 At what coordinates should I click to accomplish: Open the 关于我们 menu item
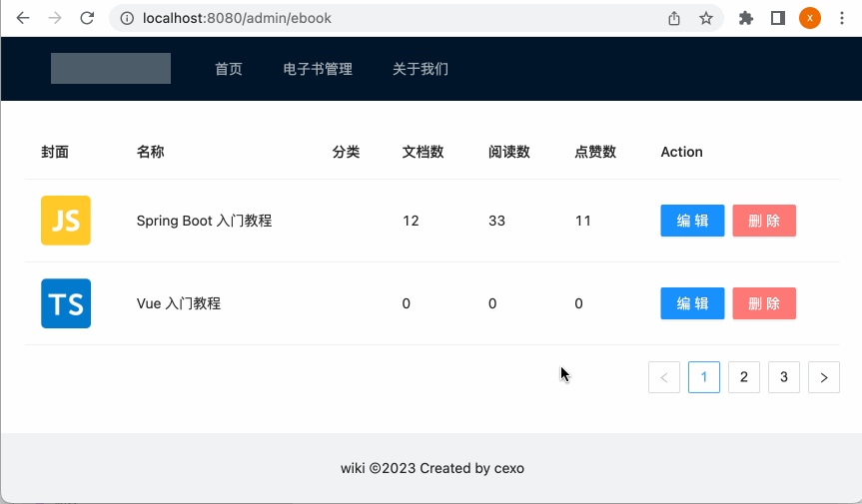tap(421, 69)
